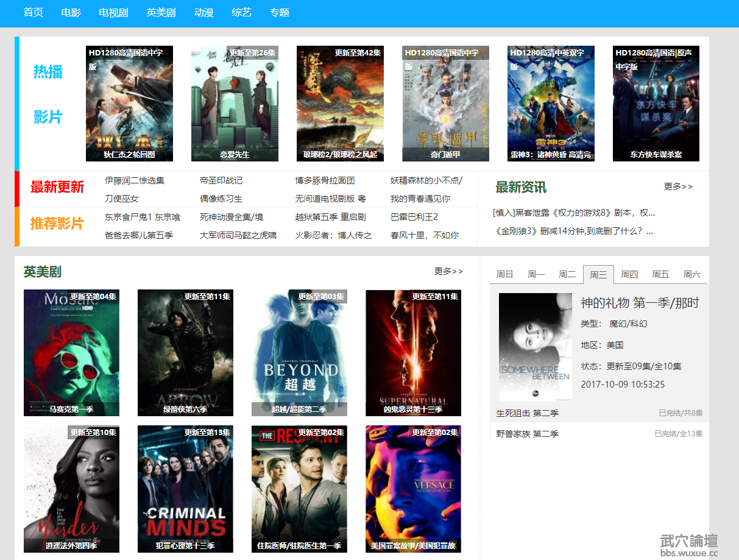Select the 周三 schedule tab

[x=598, y=275]
